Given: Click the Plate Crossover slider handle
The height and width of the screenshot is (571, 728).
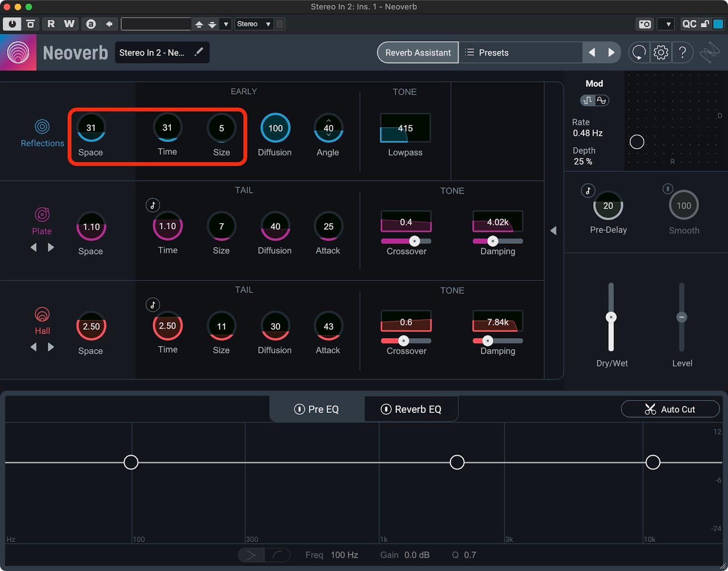Looking at the screenshot, I should tap(415, 241).
